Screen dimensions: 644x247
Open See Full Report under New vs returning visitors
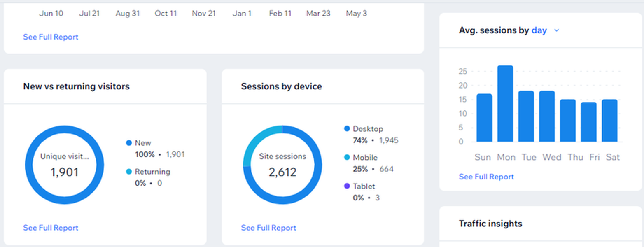[x=51, y=228]
